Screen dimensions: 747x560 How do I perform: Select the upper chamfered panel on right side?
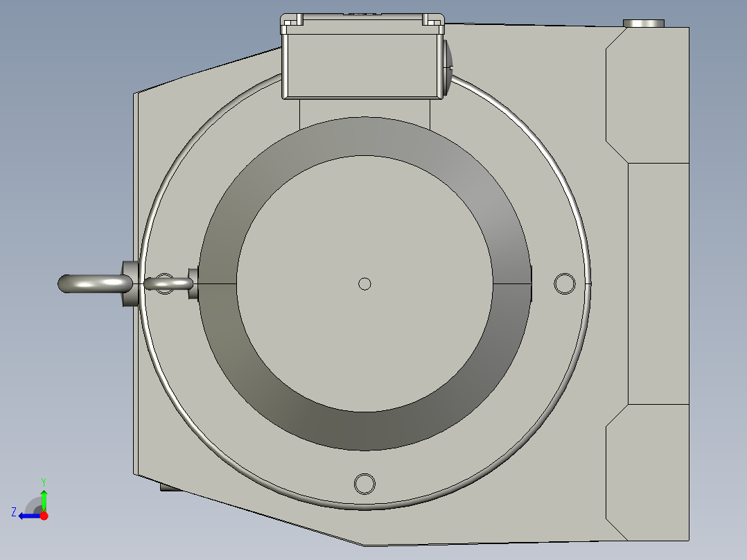point(647,95)
